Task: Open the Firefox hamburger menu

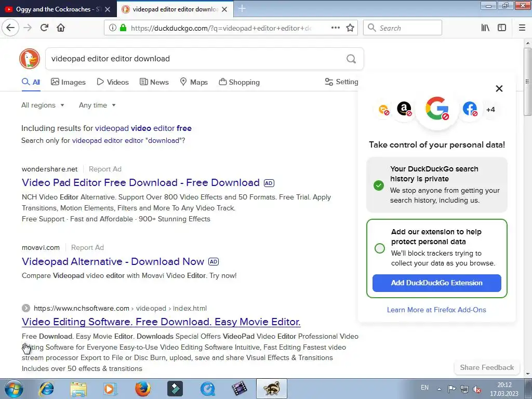Action: (522, 28)
